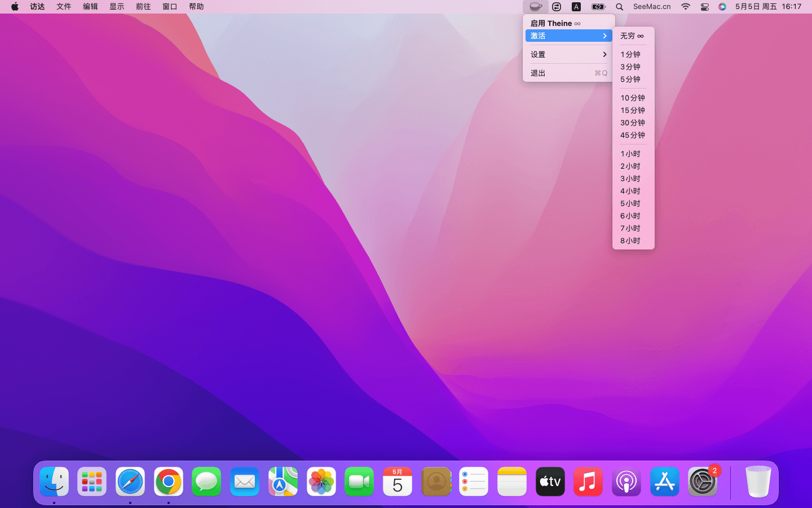Expand the 设置 submenu
The height and width of the screenshot is (508, 812).
(x=568, y=55)
